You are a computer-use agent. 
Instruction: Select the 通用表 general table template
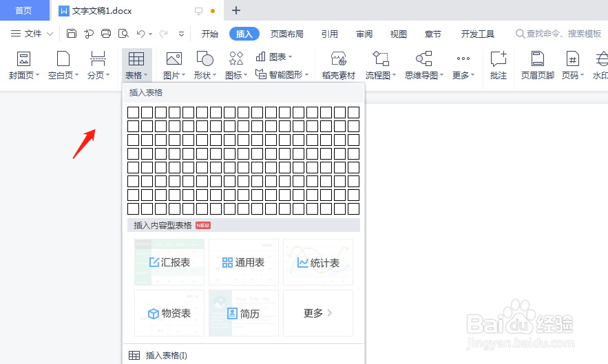click(244, 262)
